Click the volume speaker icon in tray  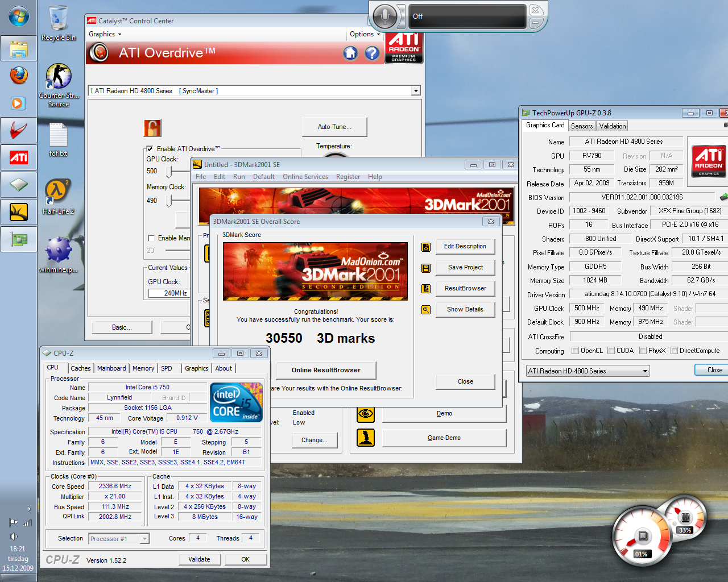click(x=13, y=536)
